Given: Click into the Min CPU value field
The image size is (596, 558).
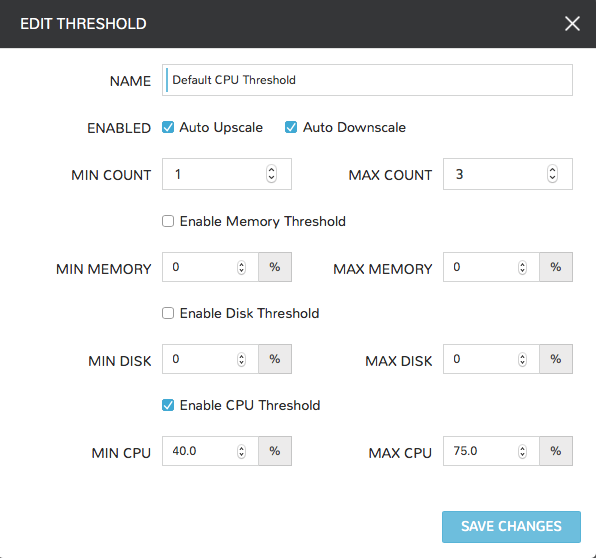Looking at the screenshot, I should click(210, 451).
